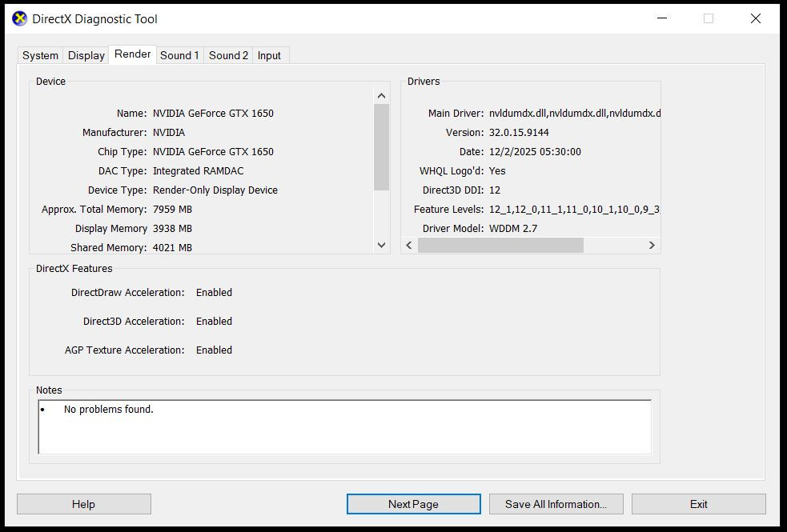Image resolution: width=787 pixels, height=532 pixels.
Task: Click DirectDraw Acceleration 'Enabled' value
Action: coord(214,292)
